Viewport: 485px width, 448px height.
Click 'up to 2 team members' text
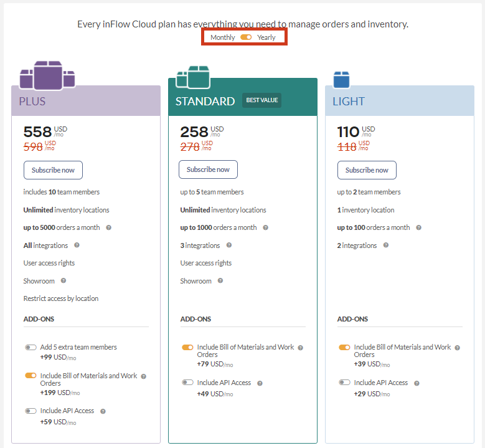[369, 192]
